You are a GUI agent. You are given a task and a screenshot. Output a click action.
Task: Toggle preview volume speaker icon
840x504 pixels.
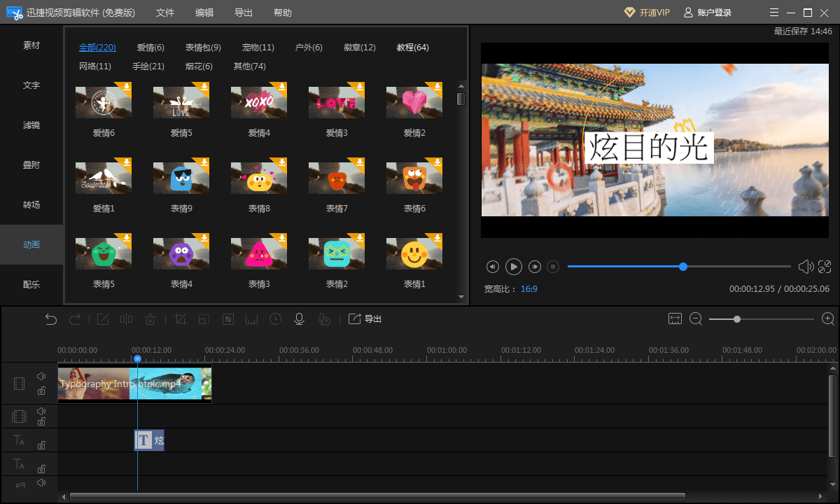tap(806, 266)
